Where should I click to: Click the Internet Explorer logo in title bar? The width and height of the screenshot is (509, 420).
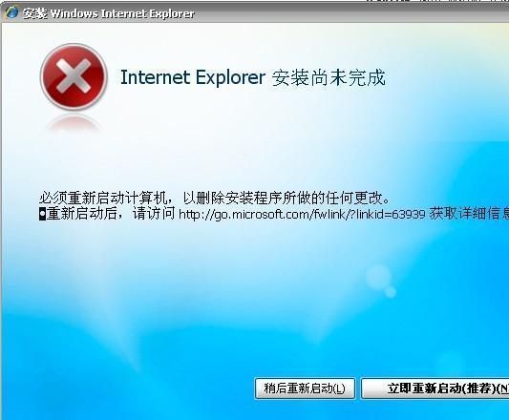[x=12, y=13]
